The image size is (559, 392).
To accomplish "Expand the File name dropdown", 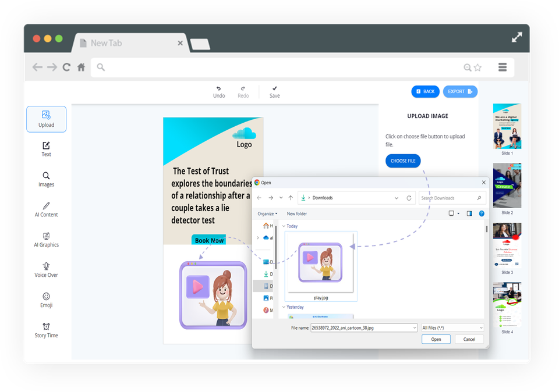I will point(415,328).
